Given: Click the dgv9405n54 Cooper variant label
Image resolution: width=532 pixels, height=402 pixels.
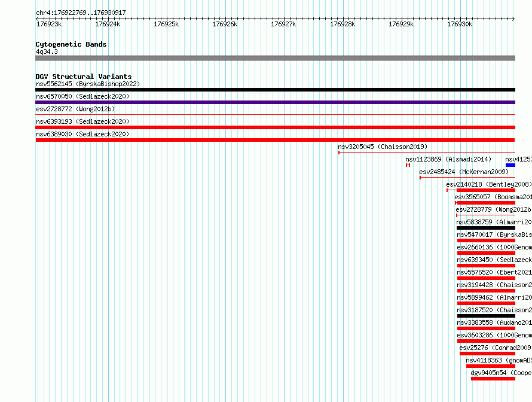Looking at the screenshot, I should coord(501,373).
